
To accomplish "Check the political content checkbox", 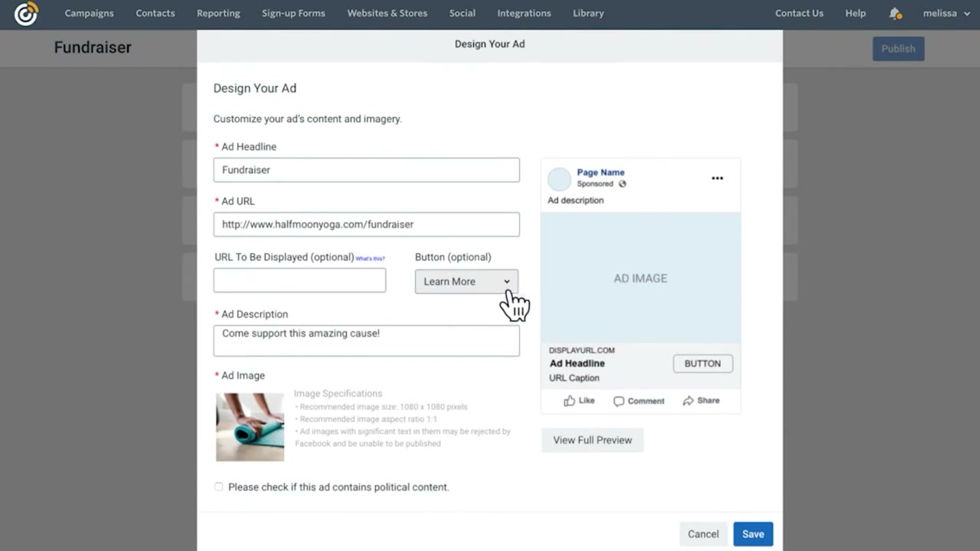I will click(x=219, y=487).
